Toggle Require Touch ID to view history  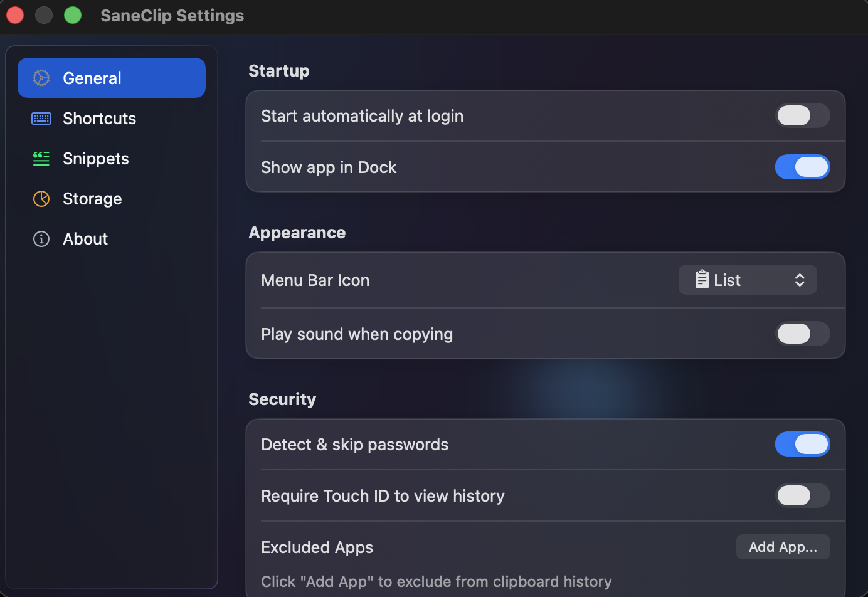click(803, 495)
